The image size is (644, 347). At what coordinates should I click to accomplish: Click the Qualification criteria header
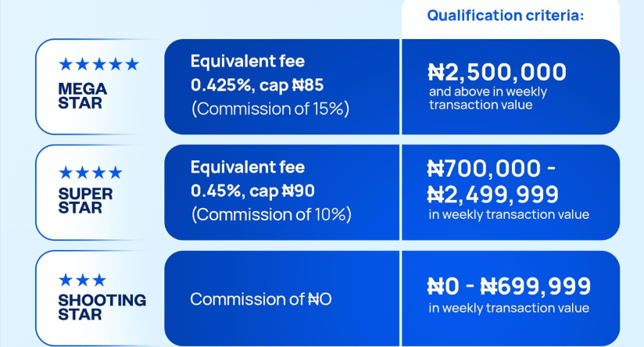tap(505, 16)
